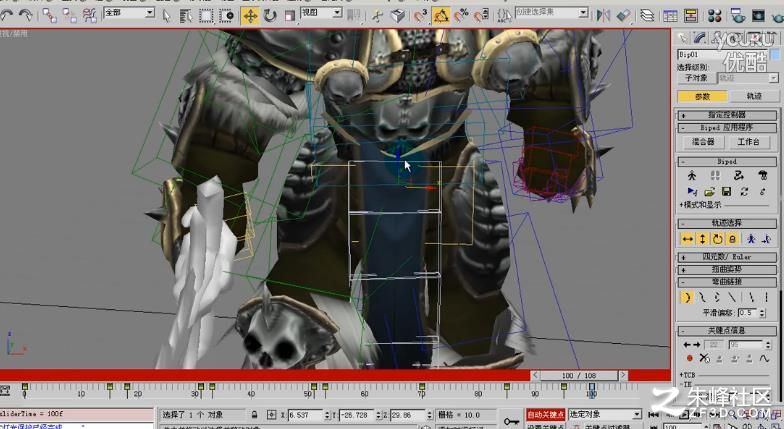Choose the Select and Link tool
This screenshot has width=784, height=429.
pos(49,16)
